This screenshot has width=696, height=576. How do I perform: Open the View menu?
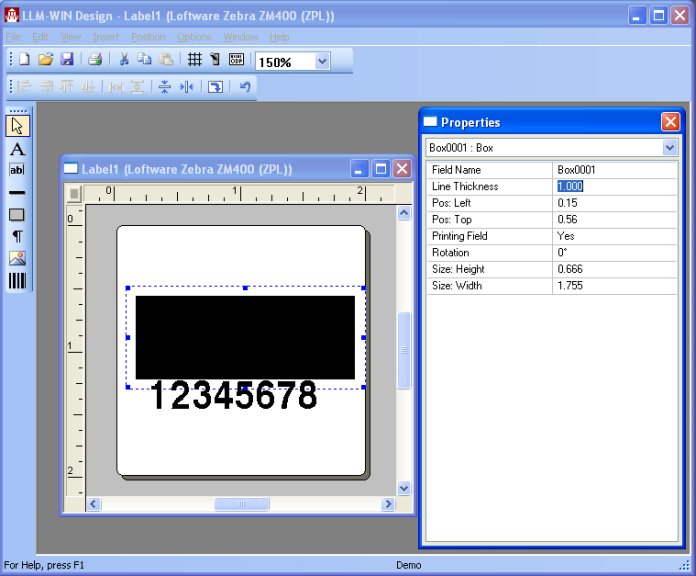pos(71,37)
